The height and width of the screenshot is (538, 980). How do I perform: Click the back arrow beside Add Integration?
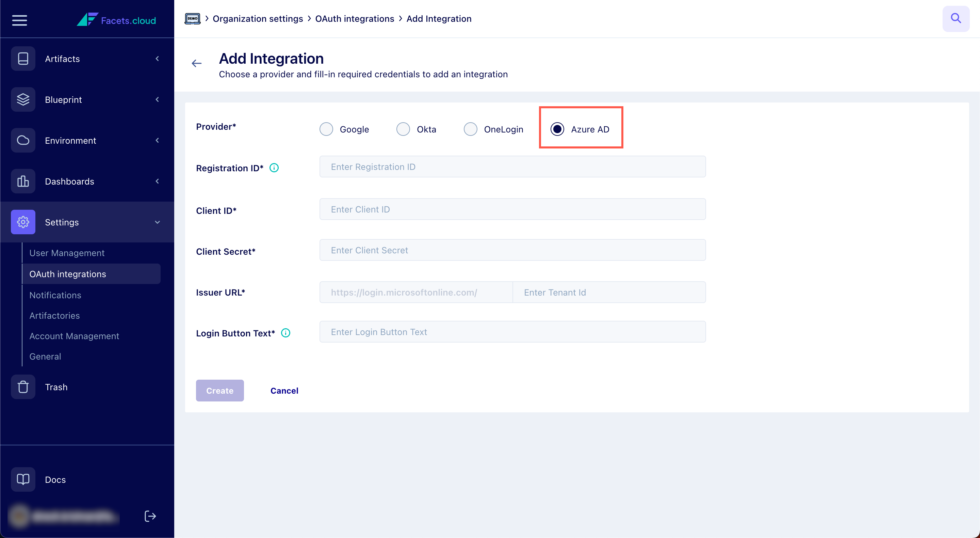[196, 63]
